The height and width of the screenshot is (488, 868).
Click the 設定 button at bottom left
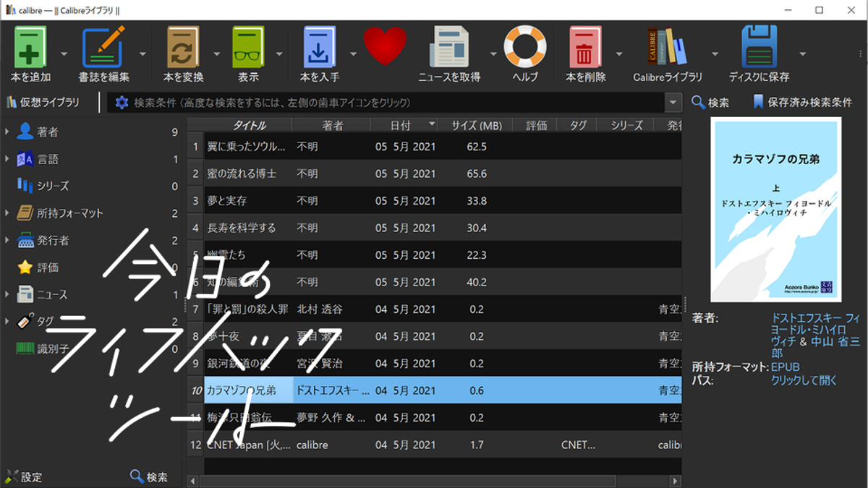[x=23, y=477]
